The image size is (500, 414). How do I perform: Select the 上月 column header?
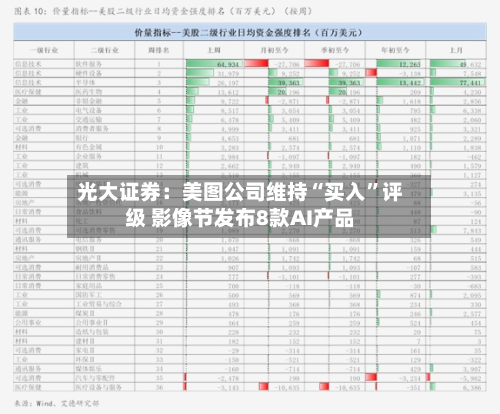tap(456, 50)
